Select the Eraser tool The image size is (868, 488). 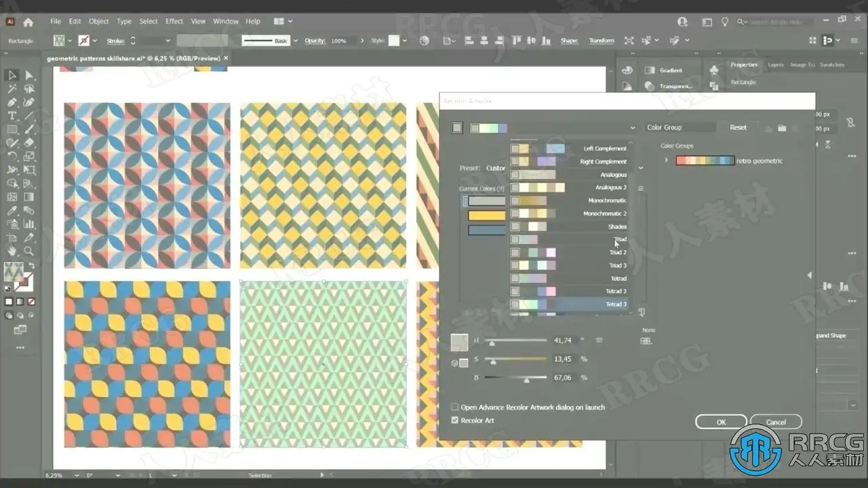tap(29, 143)
